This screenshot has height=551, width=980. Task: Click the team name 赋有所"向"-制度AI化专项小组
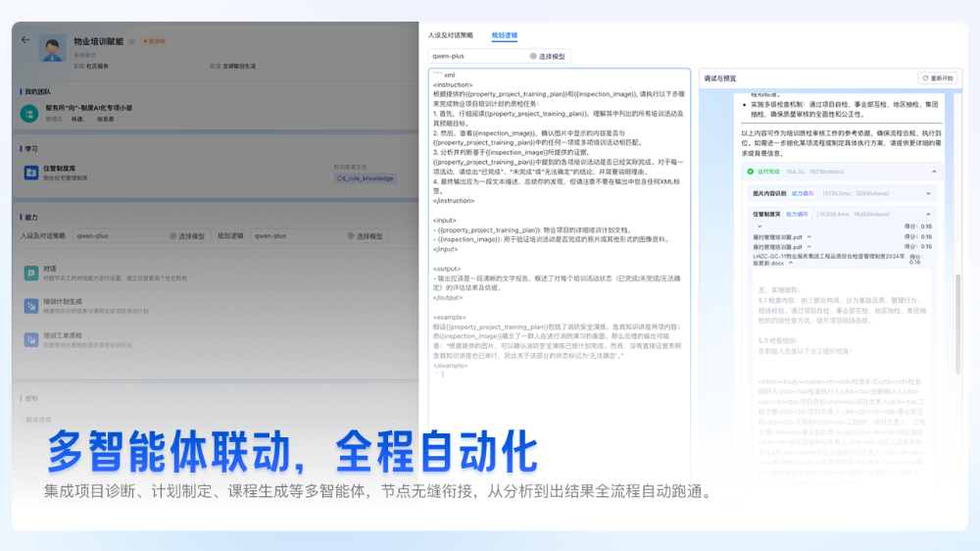tap(88, 108)
